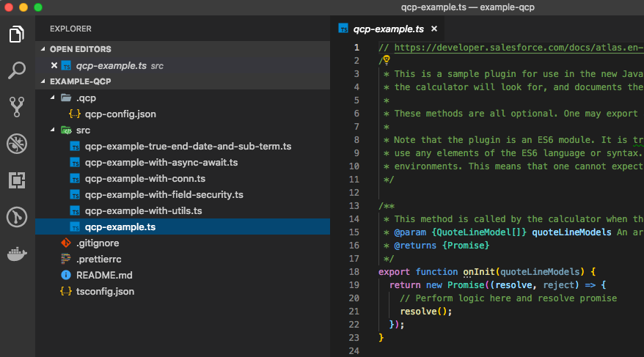
Task: Open the Debug view
Action: (x=16, y=144)
